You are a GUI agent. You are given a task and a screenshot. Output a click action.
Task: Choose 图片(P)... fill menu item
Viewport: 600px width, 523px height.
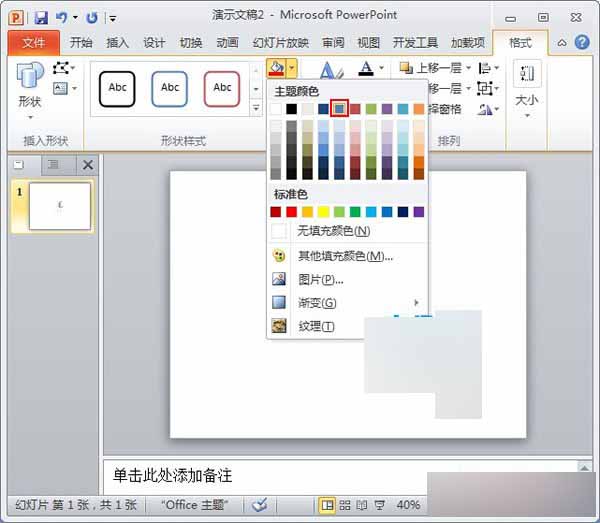(x=347, y=279)
